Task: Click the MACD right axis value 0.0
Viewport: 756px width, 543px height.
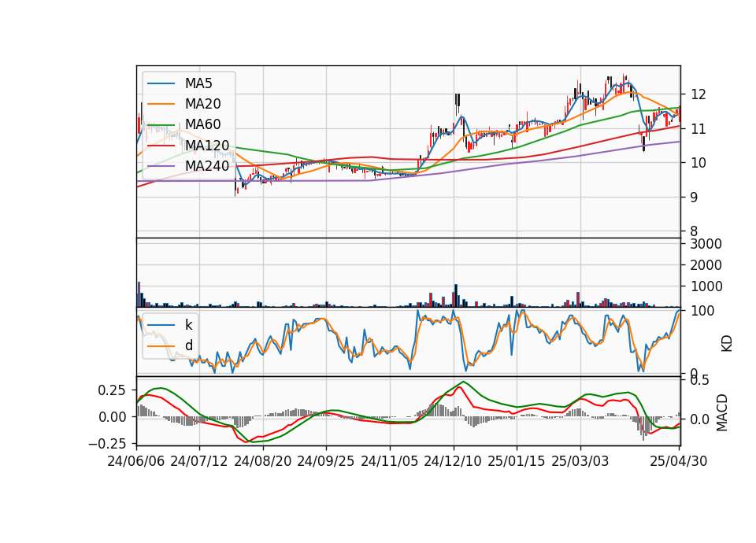Action: point(699,419)
